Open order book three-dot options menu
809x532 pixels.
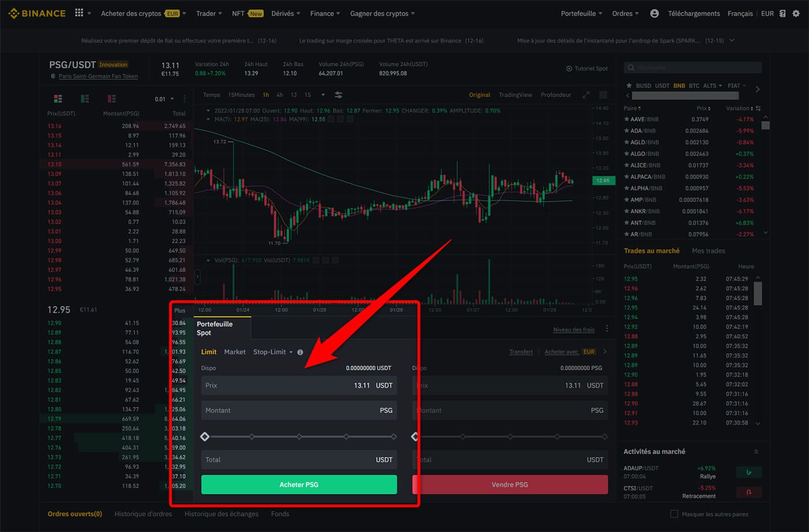185,99
